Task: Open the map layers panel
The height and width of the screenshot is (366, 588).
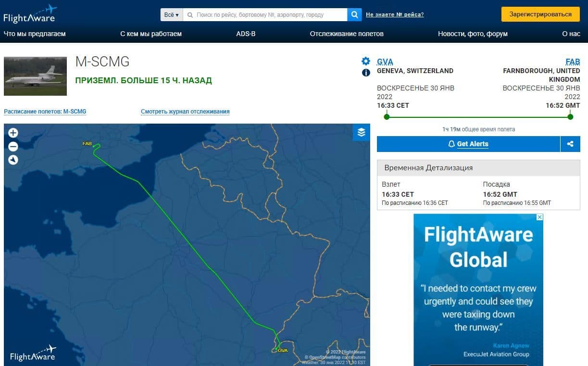Action: (361, 132)
